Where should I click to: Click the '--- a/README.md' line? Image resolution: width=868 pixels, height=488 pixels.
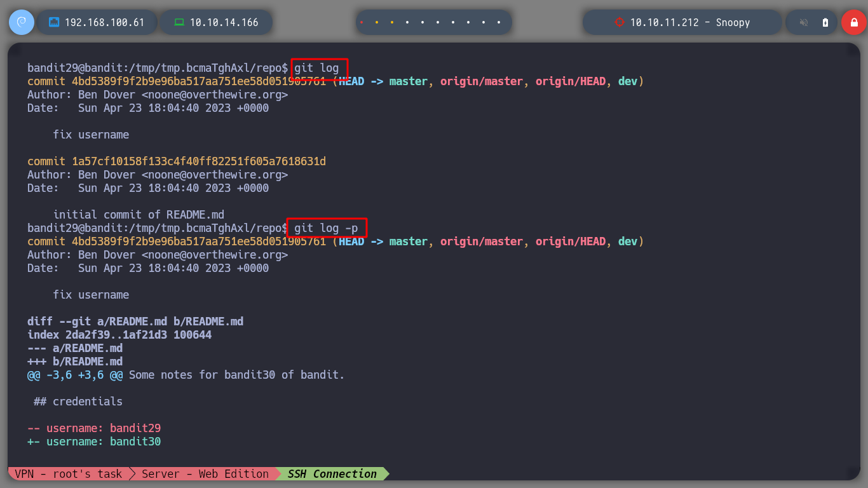75,348
